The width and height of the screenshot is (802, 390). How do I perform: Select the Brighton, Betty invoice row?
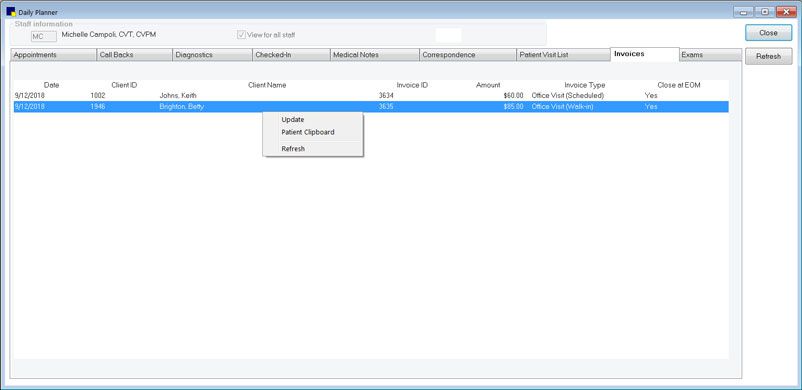[x=371, y=107]
